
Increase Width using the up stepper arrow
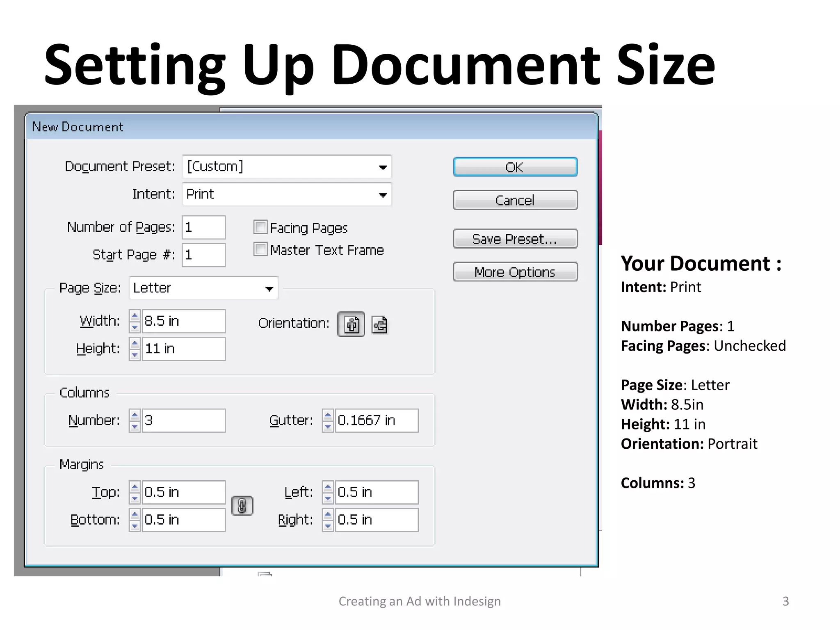click(135, 316)
